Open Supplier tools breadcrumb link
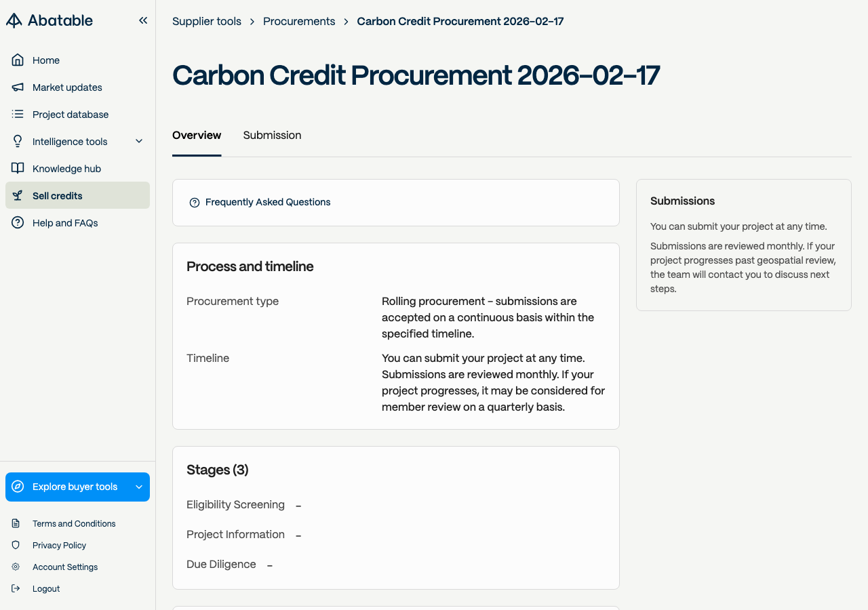The height and width of the screenshot is (610, 868). pyautogui.click(x=207, y=21)
